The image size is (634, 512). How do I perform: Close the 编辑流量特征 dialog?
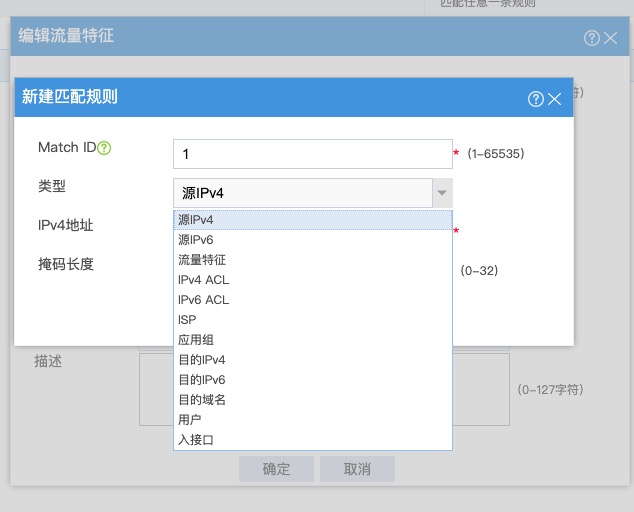[610, 37]
